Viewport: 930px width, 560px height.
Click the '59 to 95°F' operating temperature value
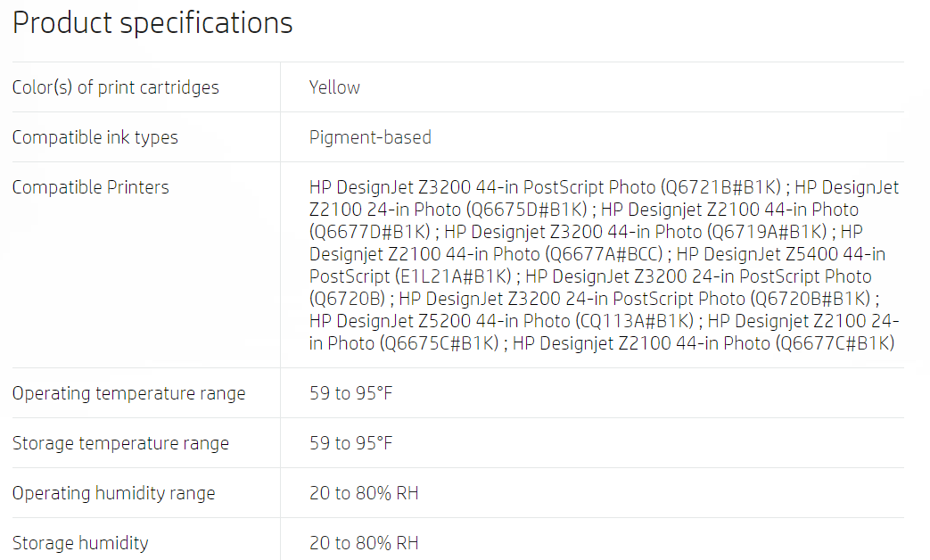(x=350, y=393)
